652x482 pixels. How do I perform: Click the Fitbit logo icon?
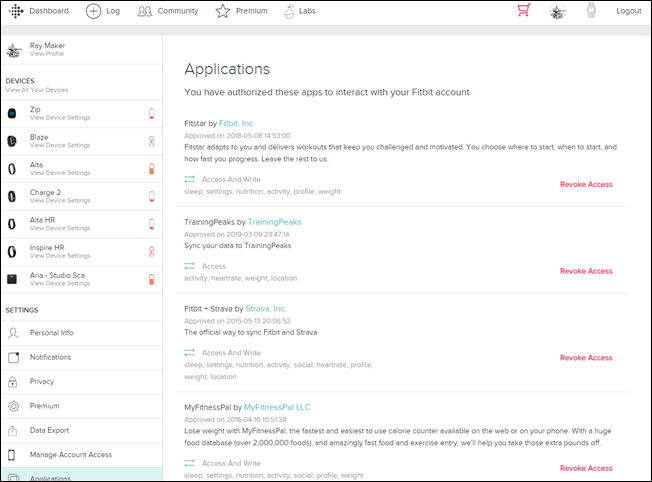pos(16,11)
